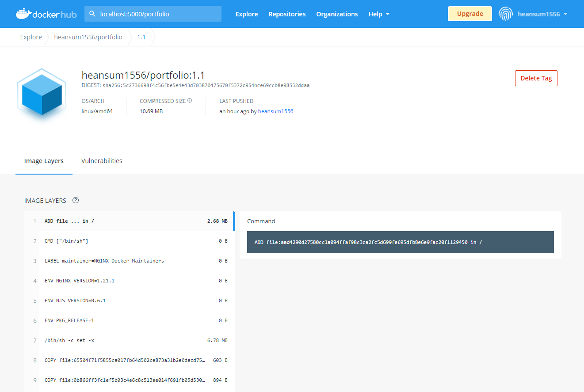Click the ADD file command text box
584x392 pixels.
coord(400,242)
